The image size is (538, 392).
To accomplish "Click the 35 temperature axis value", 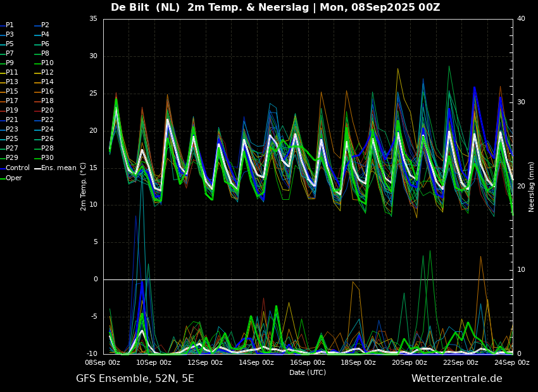I will coord(93,19).
